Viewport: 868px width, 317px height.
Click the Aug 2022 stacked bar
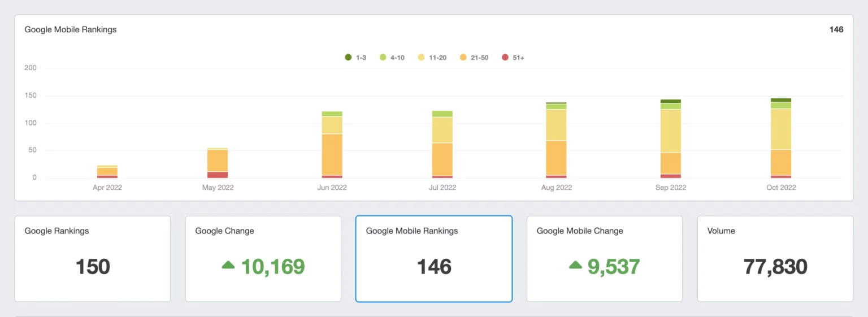[557, 140]
